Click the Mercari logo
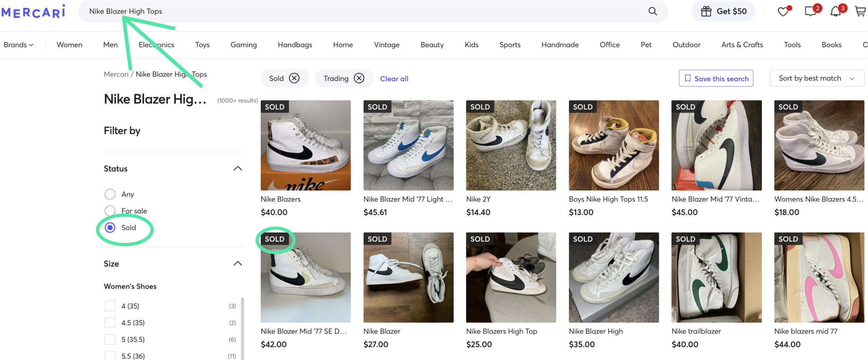Screen dimensions: 868x360 coord(33,12)
